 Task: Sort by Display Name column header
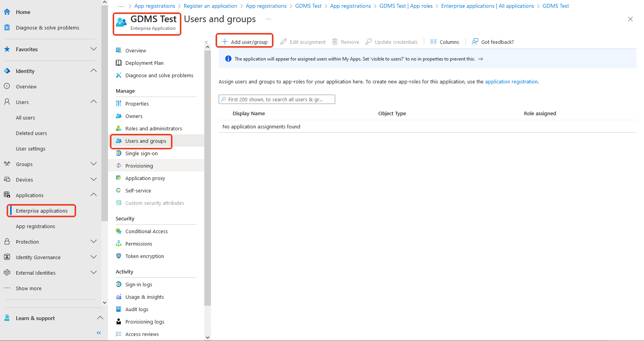coord(249,113)
